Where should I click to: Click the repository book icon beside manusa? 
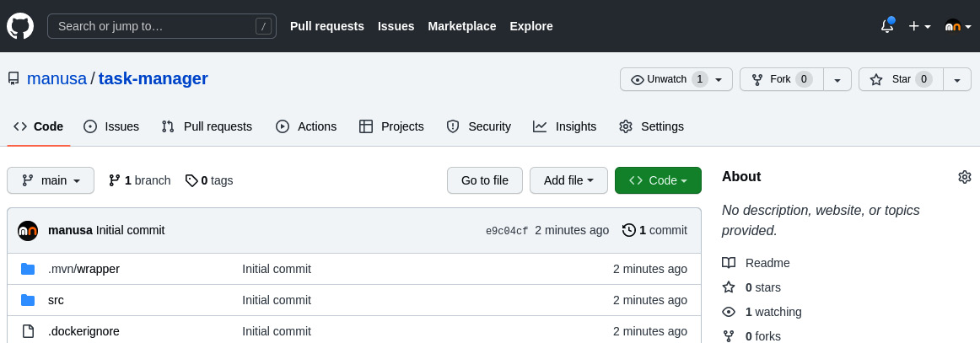[x=13, y=78]
